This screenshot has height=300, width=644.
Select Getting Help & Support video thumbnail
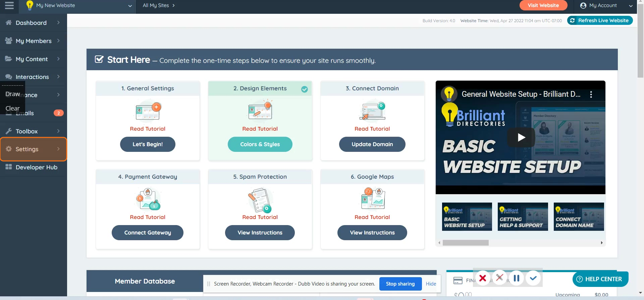[x=523, y=217]
